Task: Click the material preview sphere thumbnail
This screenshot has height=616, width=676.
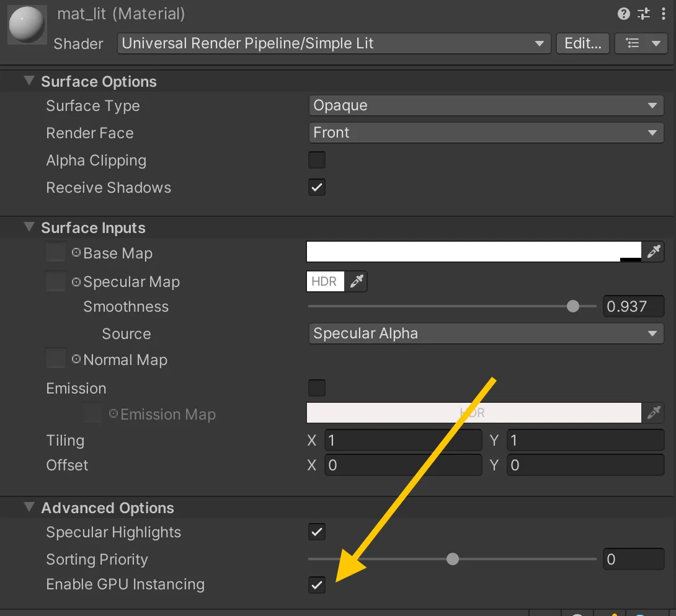Action: (25, 25)
